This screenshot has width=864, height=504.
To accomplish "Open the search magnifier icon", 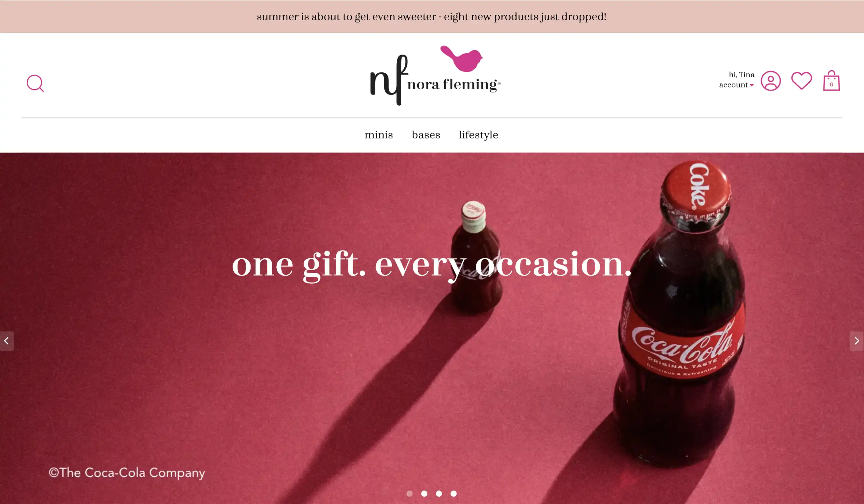I will [35, 83].
